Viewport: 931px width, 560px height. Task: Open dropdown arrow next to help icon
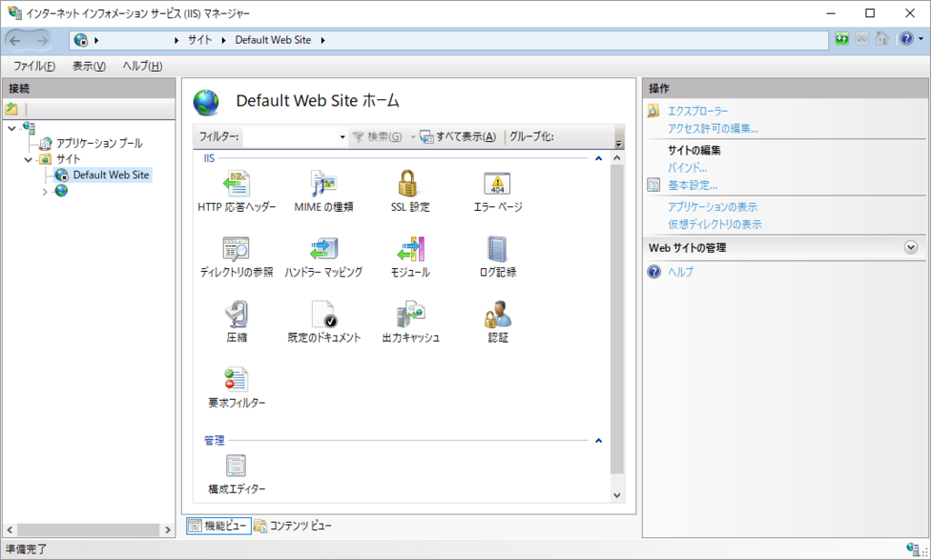click(921, 39)
